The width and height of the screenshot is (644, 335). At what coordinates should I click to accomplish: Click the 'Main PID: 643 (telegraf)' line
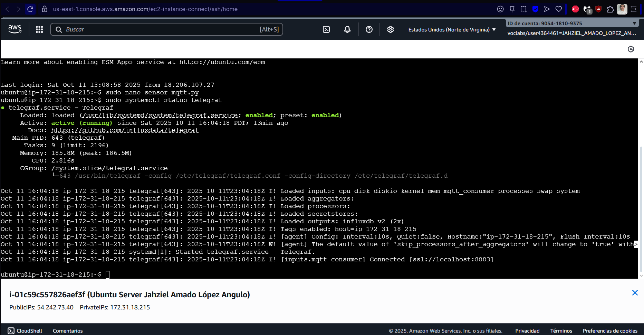(58, 138)
